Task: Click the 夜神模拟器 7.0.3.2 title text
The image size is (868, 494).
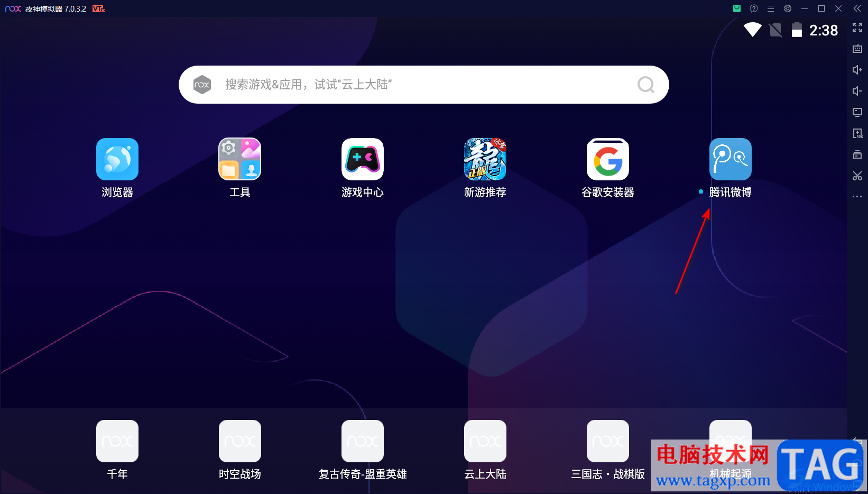Action: coord(56,9)
